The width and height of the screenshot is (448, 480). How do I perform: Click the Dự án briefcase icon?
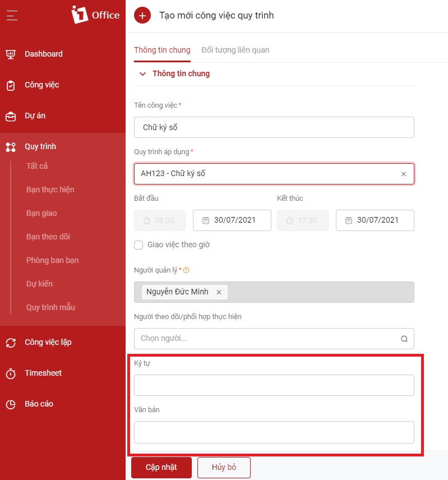tap(11, 116)
